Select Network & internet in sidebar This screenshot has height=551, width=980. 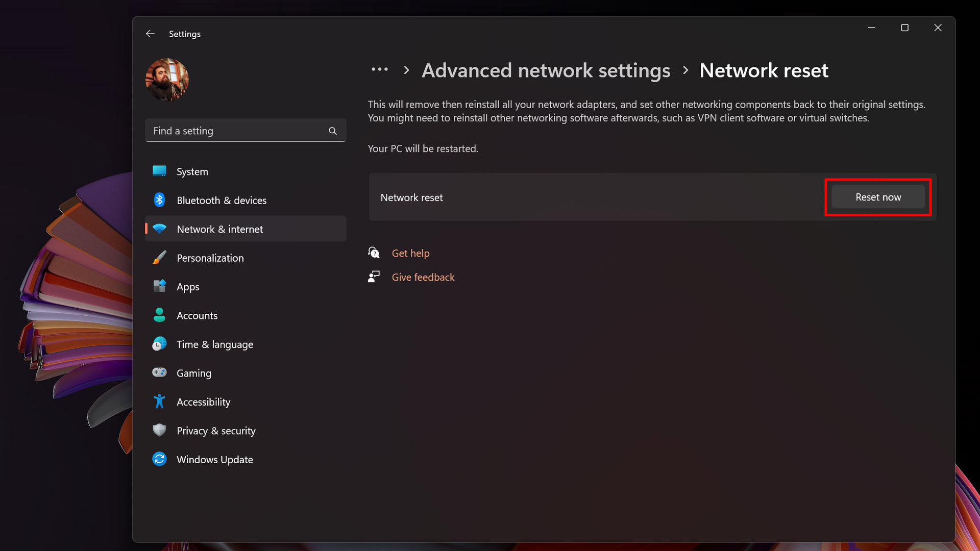(219, 229)
